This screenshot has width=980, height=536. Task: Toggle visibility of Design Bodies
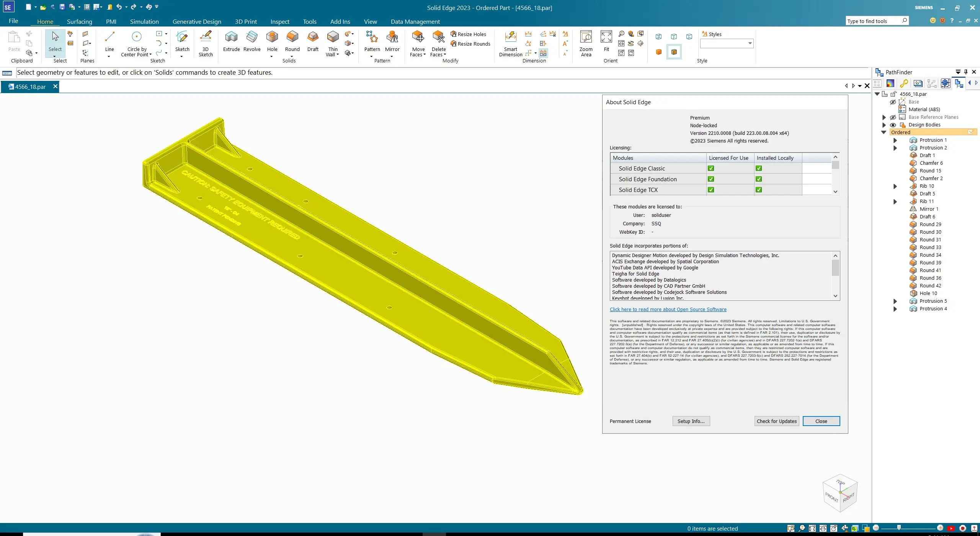(893, 125)
